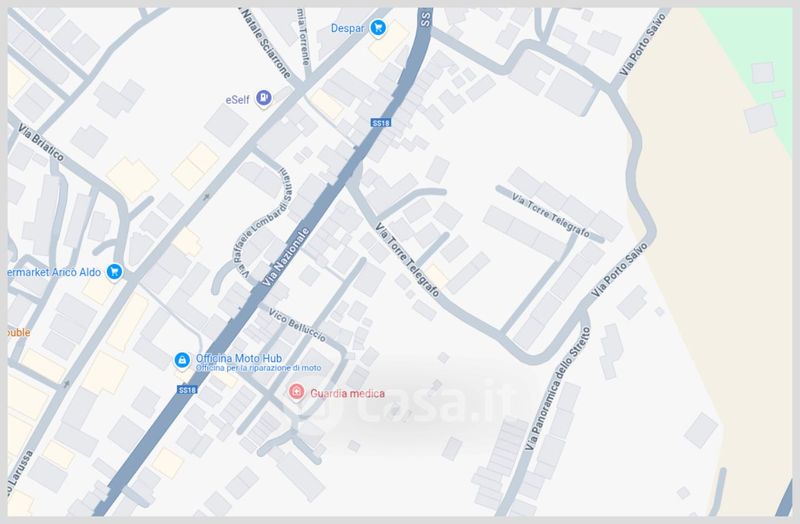800x524 pixels.
Task: Open the Despar place label
Action: pos(347,28)
